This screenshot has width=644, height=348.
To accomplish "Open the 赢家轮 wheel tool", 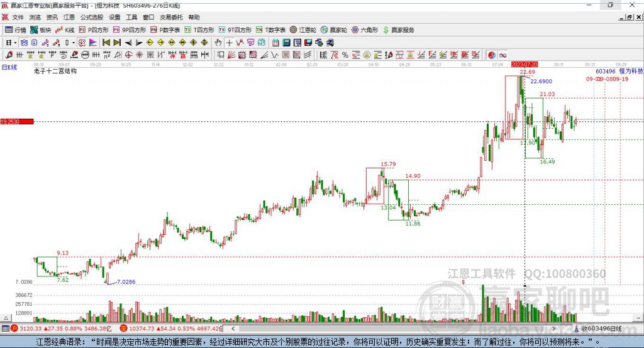I will point(334,30).
